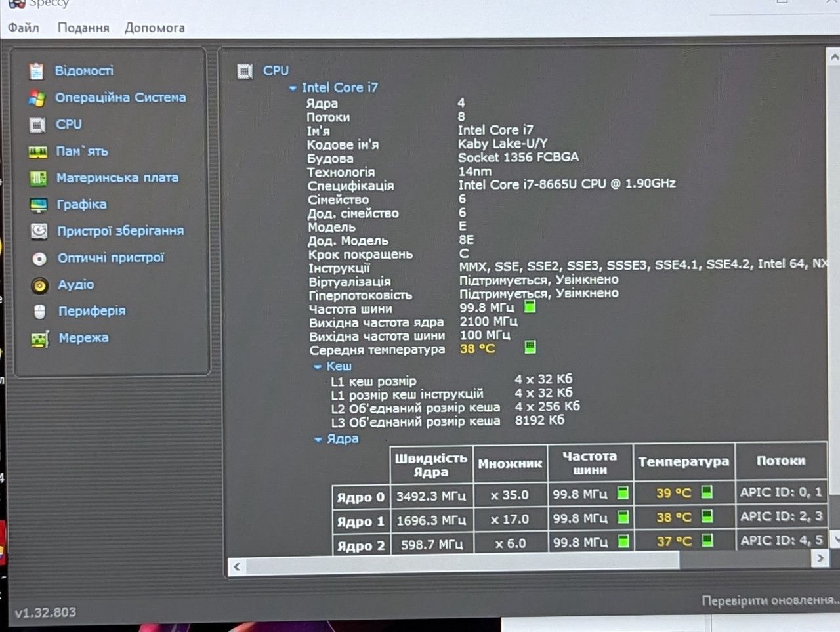The width and height of the screenshot is (840, 632).
Task: Open the Оптичні пристрої disc icon
Action: (39, 259)
